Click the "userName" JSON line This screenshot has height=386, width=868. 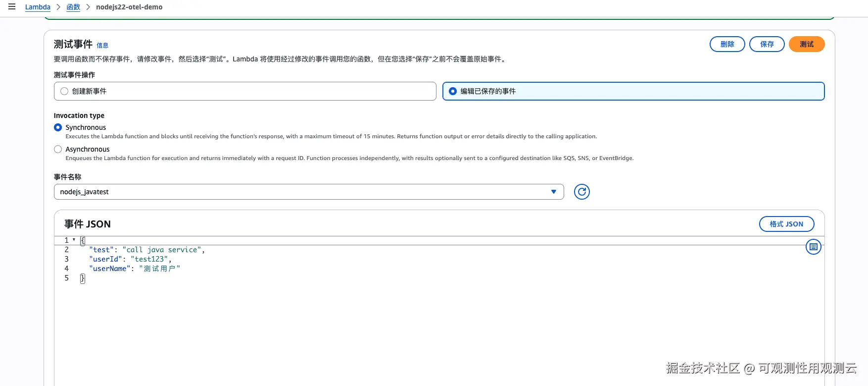tap(135, 269)
